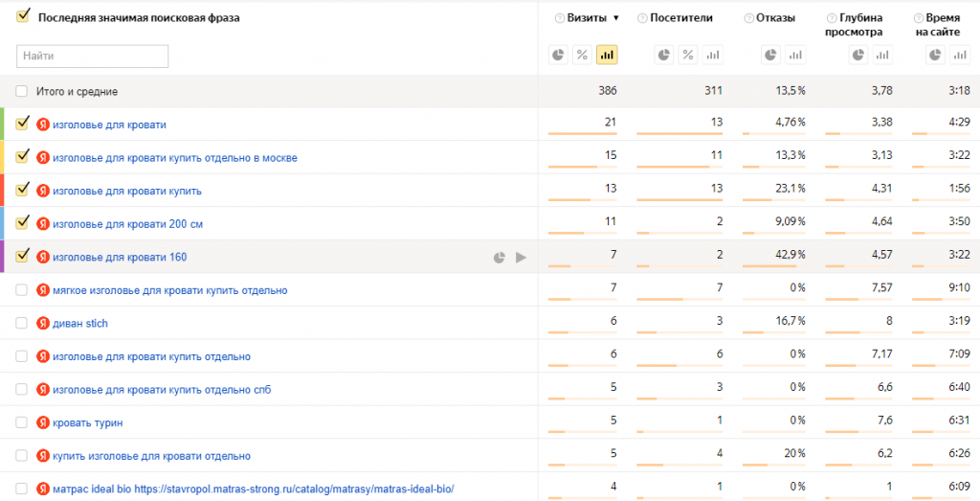
Task: Select bar chart view under Отказы
Action: (x=795, y=55)
